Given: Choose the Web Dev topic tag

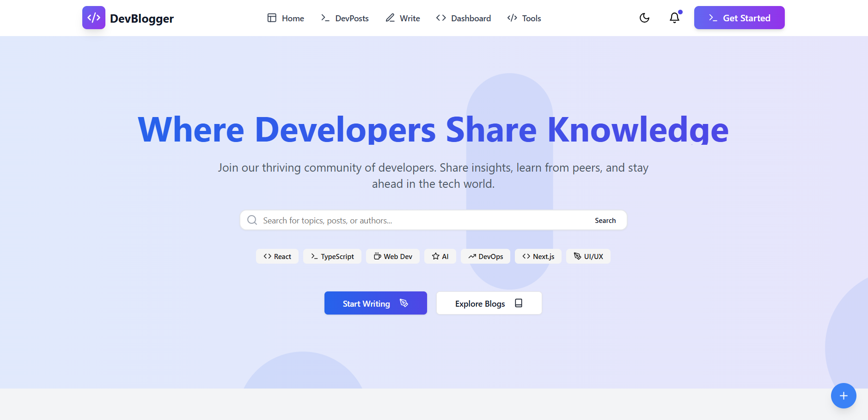Looking at the screenshot, I should [393, 256].
